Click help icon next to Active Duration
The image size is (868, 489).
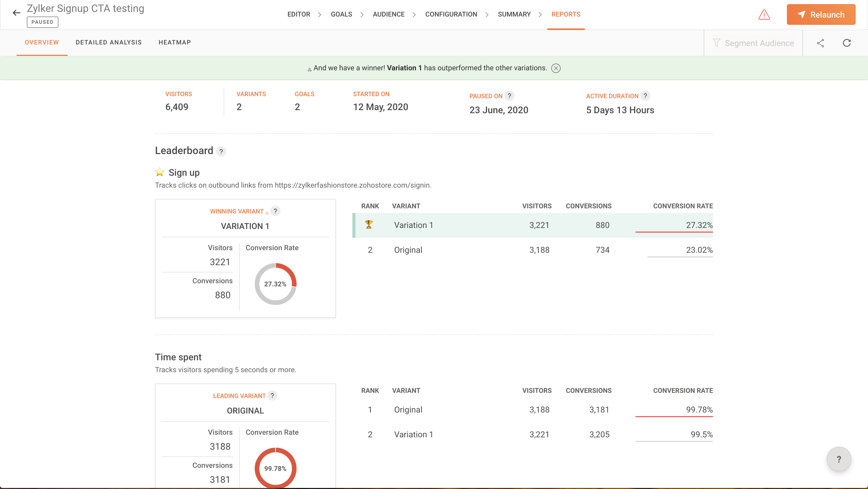(x=645, y=96)
